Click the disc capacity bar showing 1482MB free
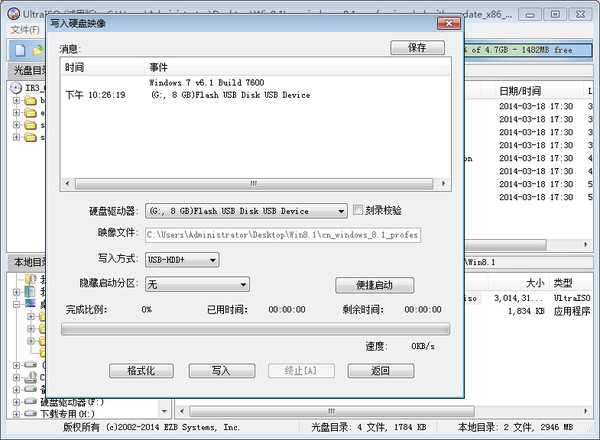 [528, 50]
